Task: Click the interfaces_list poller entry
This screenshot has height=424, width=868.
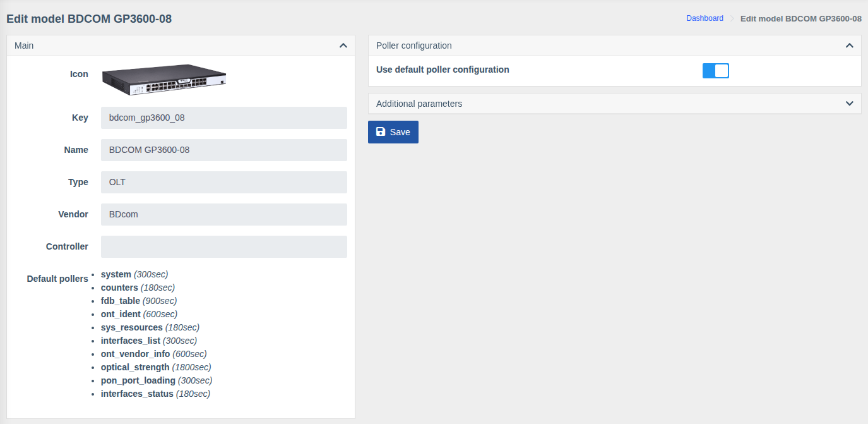Action: pyautogui.click(x=150, y=341)
